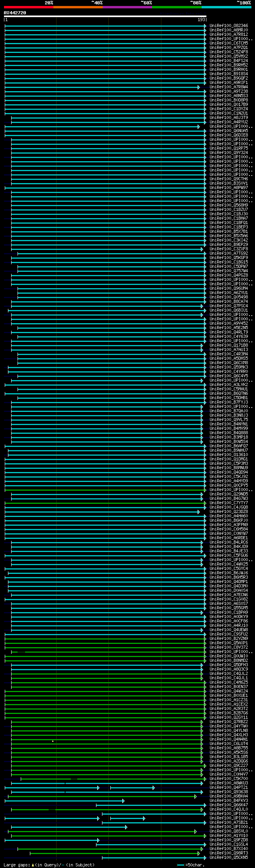Screen dimensions: 255x868
Task: Select label UniRef100_Q1DMG1
Action: pyautogui.click(x=229, y=459)
